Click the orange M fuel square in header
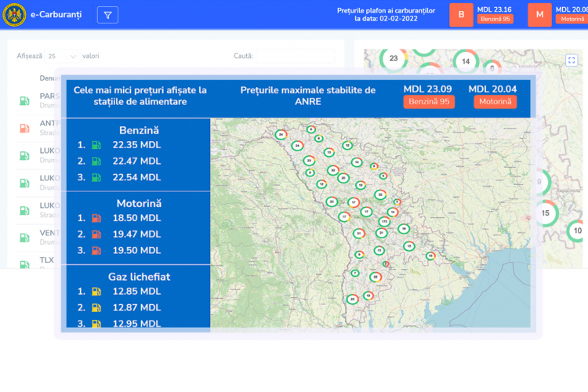Viewport: 588px width, 392px height. point(539,15)
